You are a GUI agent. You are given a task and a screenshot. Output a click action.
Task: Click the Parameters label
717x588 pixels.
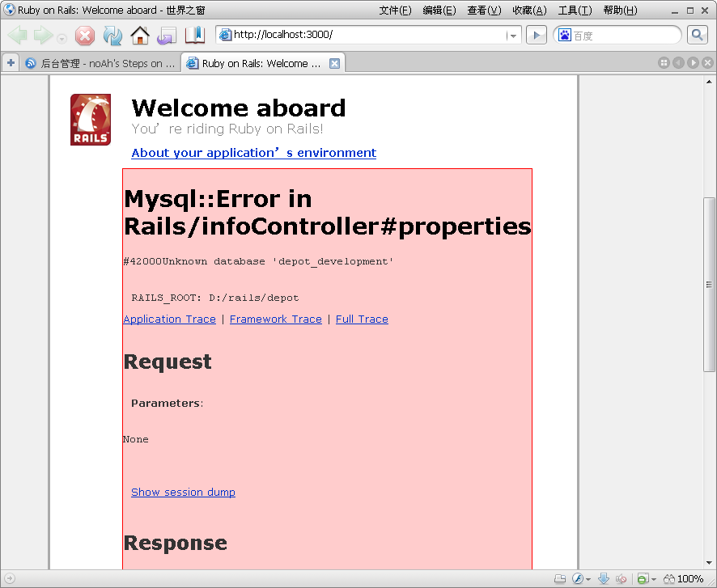[x=167, y=403]
